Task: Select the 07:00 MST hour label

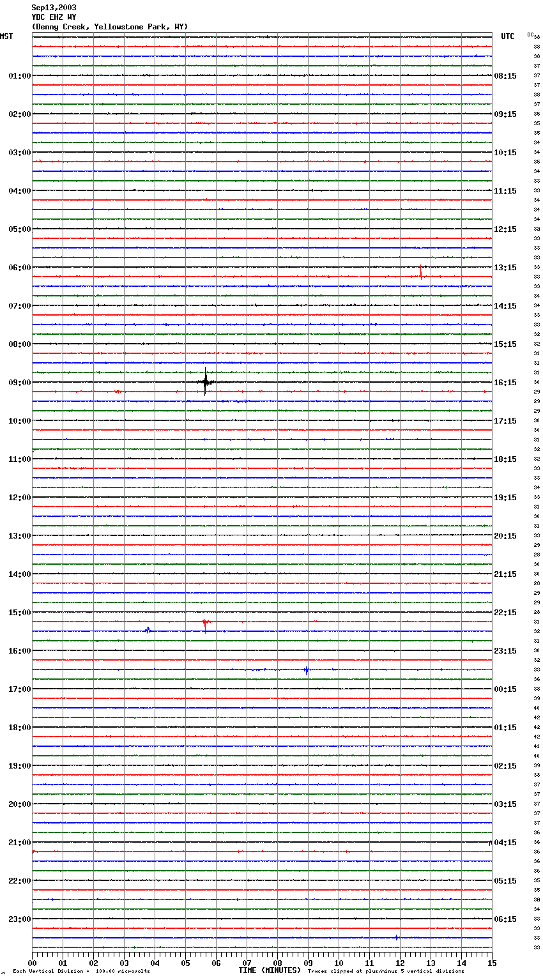Action: [x=19, y=306]
